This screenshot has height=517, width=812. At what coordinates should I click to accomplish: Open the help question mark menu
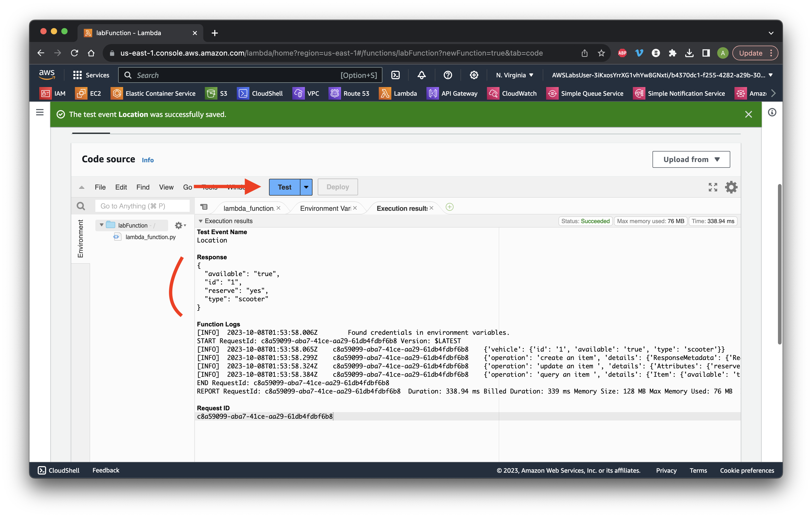pyautogui.click(x=448, y=75)
